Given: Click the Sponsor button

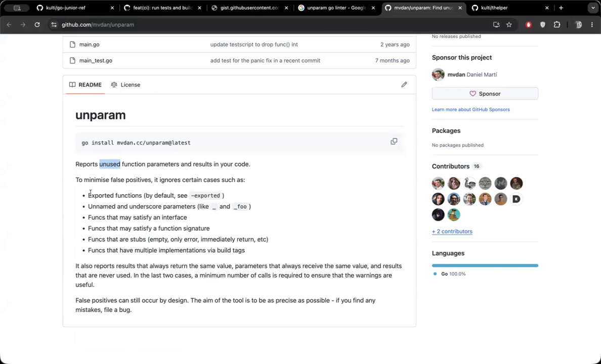Looking at the screenshot, I should coord(485,94).
